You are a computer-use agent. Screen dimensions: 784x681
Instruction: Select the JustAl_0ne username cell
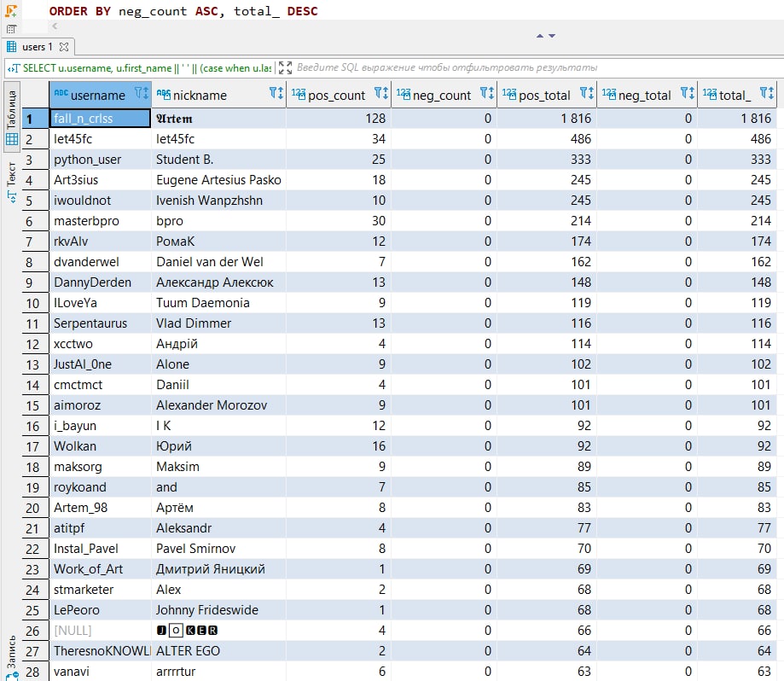[x=100, y=364]
